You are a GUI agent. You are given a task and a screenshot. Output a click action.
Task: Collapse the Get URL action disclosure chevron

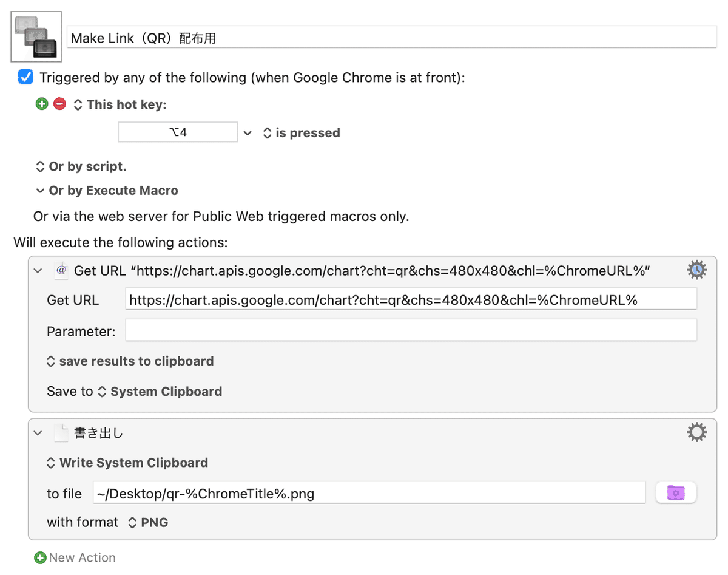pyautogui.click(x=38, y=271)
